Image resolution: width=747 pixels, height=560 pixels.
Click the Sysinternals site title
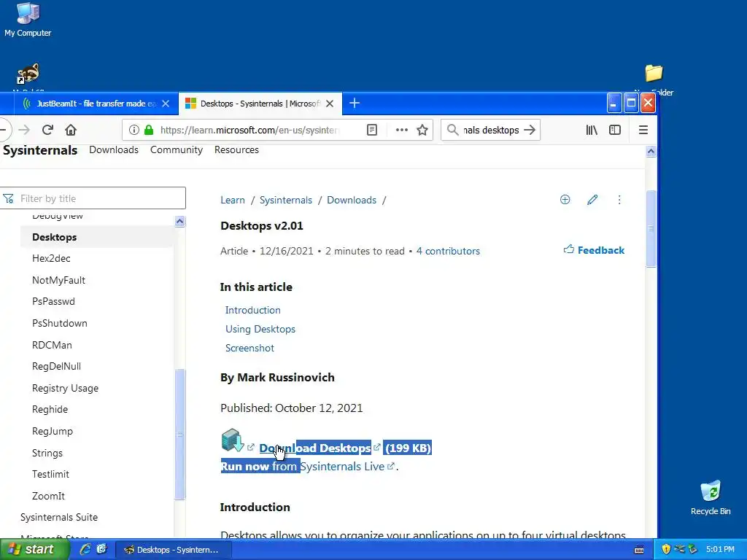40,150
